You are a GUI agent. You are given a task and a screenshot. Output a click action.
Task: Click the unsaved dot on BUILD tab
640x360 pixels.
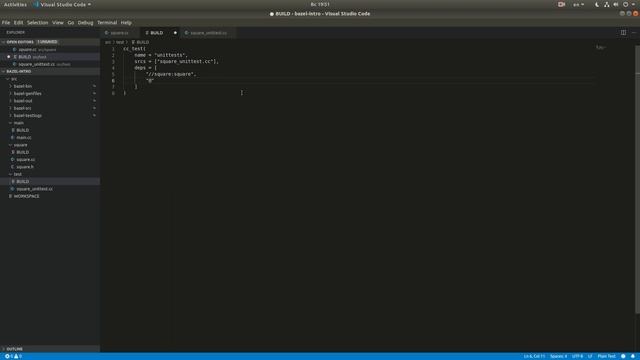[175, 33]
